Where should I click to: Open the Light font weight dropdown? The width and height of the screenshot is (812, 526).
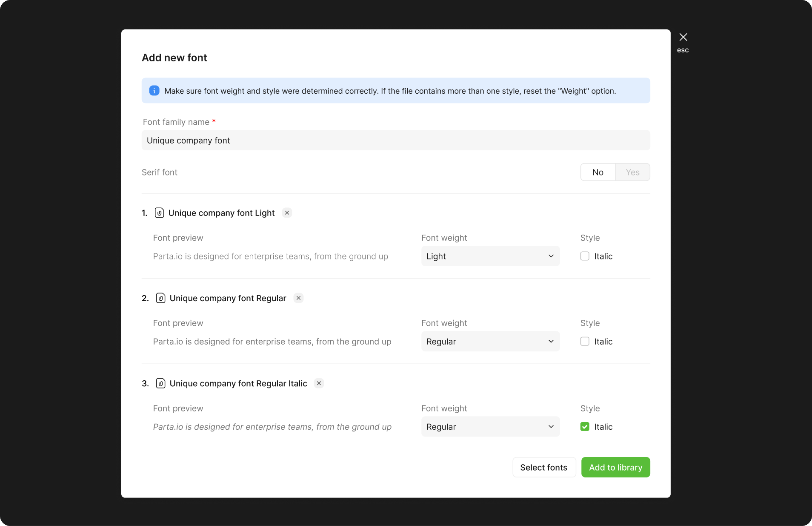(490, 256)
